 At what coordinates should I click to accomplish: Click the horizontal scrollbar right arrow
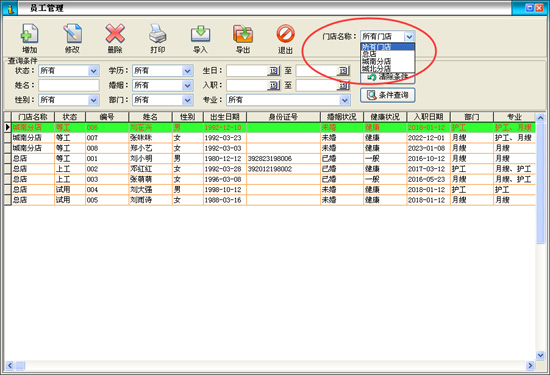(530, 366)
